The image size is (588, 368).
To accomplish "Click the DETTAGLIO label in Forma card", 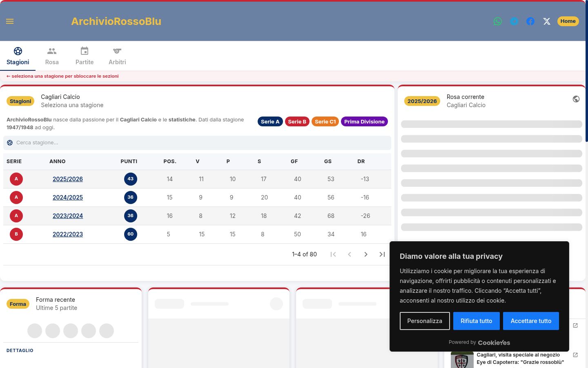I will click(x=20, y=350).
